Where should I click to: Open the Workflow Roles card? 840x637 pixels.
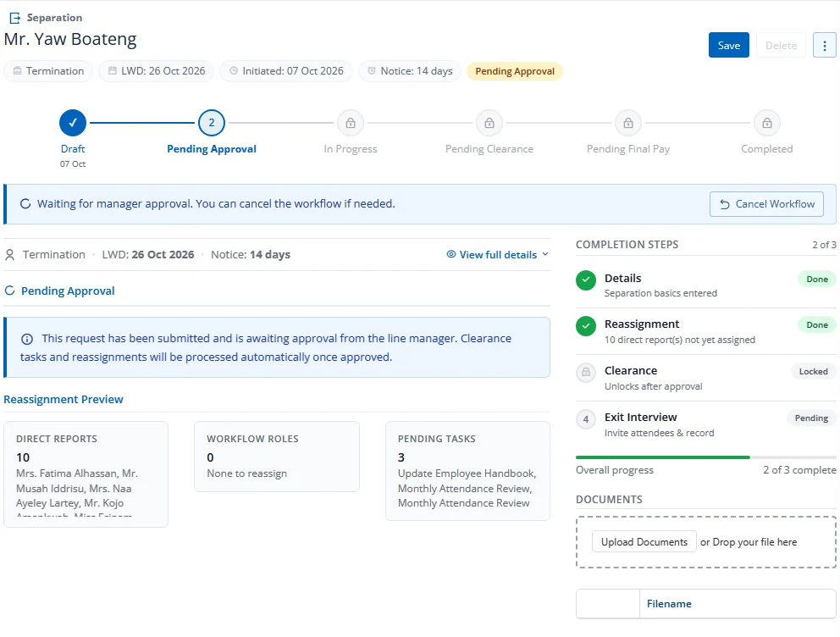(276, 457)
